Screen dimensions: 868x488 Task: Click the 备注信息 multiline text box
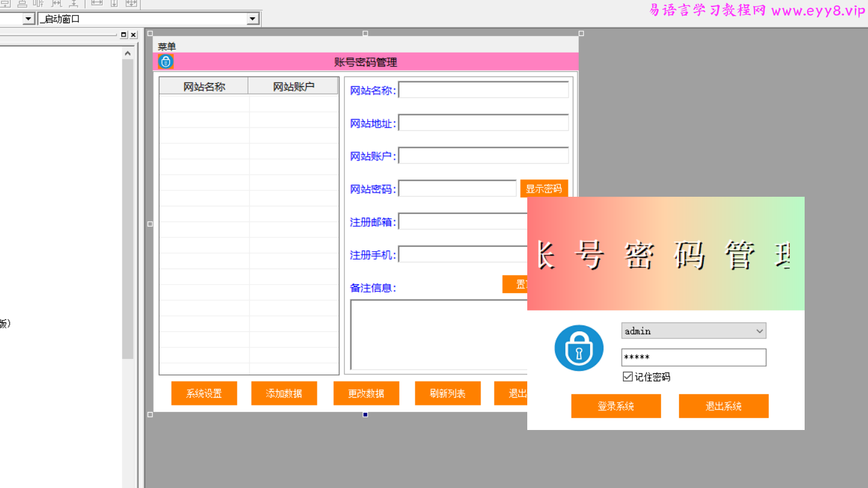tap(439, 335)
